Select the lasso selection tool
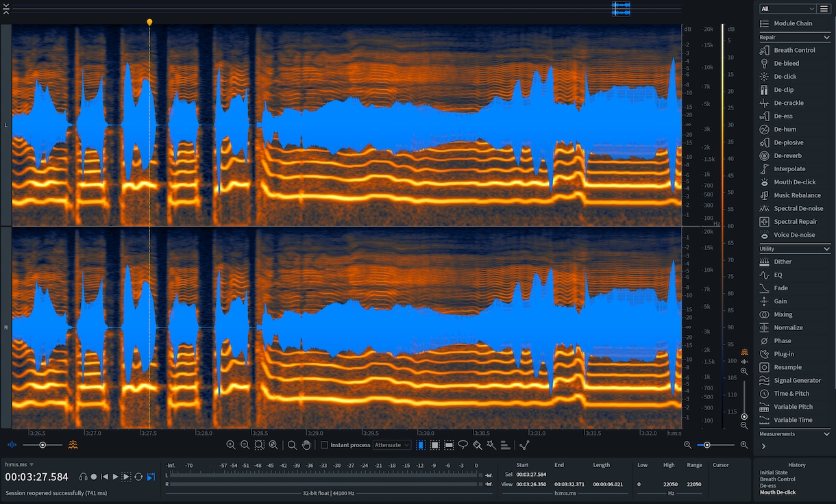 point(463,445)
